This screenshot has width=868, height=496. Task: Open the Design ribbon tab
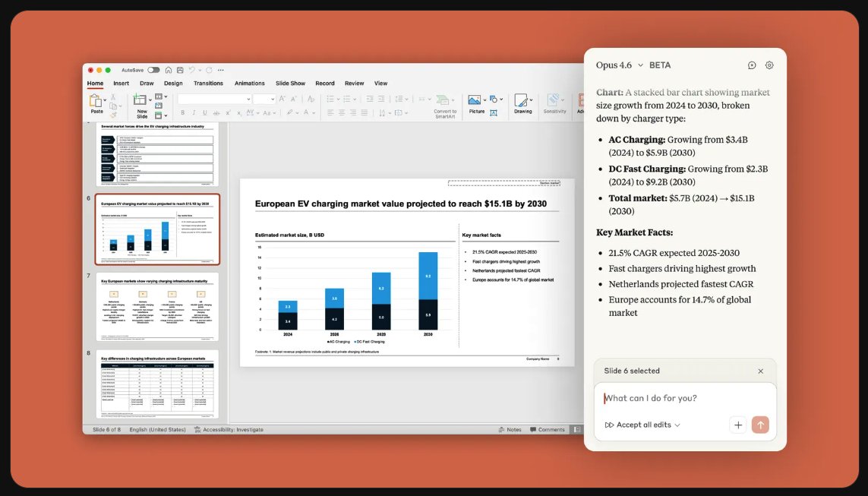(173, 83)
